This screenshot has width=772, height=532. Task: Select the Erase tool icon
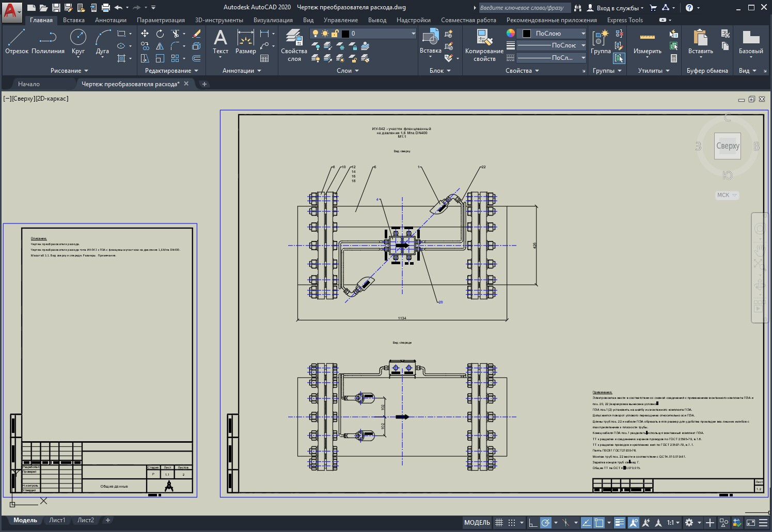[x=196, y=34]
